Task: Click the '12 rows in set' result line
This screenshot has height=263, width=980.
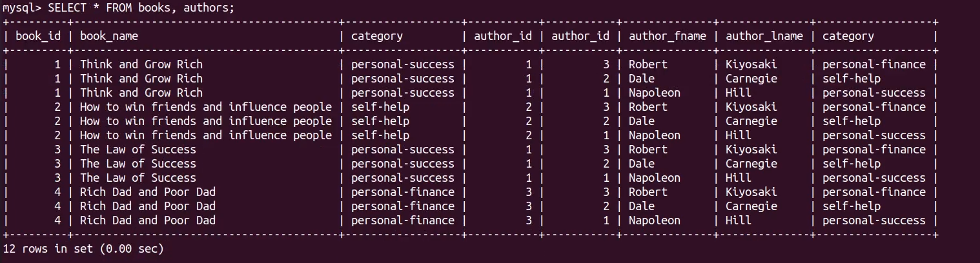Action: point(83,248)
